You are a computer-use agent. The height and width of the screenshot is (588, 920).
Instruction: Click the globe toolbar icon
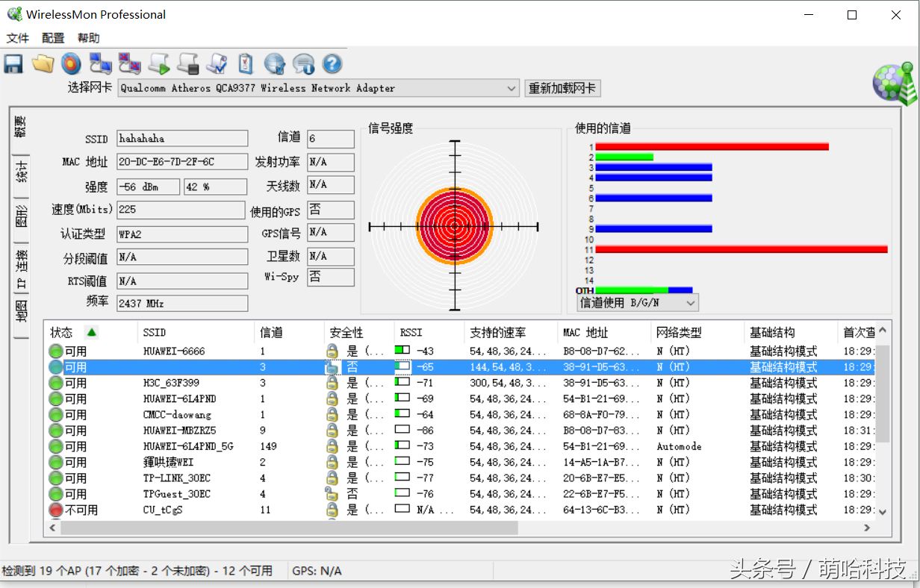[275, 64]
